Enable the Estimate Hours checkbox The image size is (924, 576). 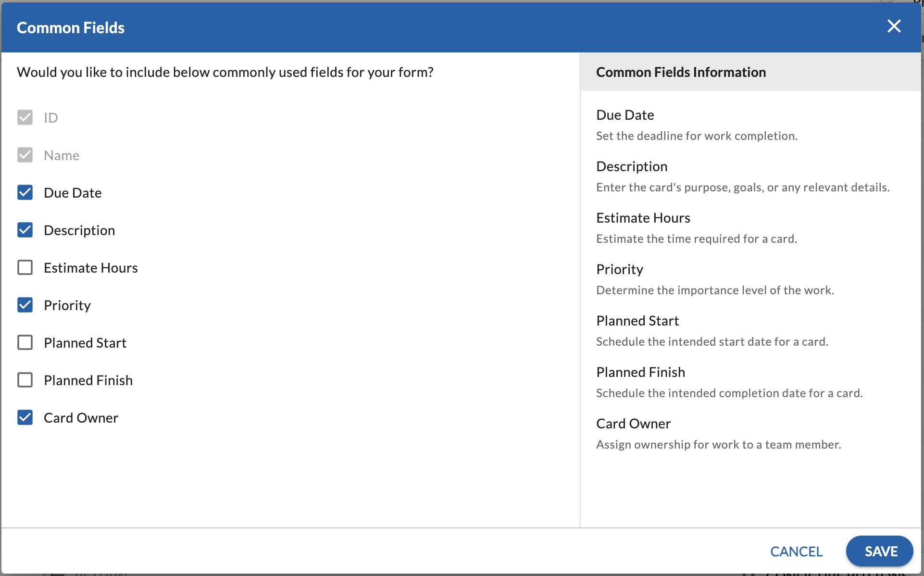tap(25, 267)
